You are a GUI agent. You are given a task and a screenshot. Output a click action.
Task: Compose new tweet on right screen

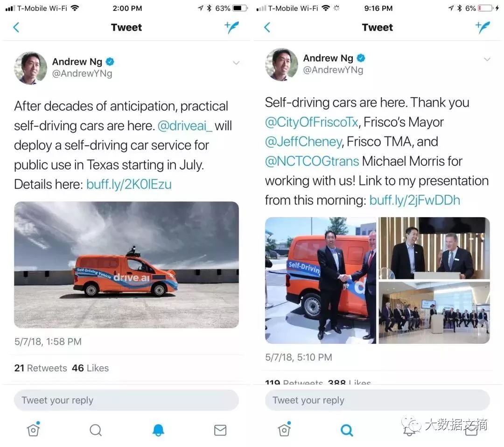483,28
